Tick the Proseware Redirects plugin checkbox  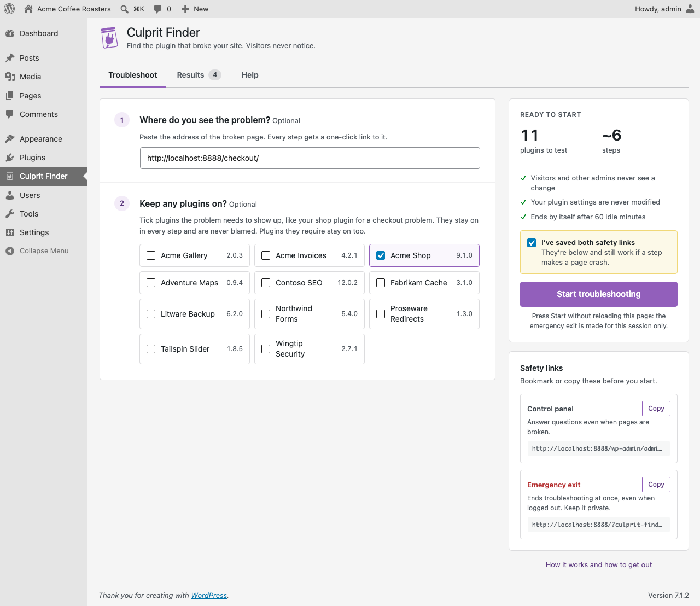tap(381, 314)
